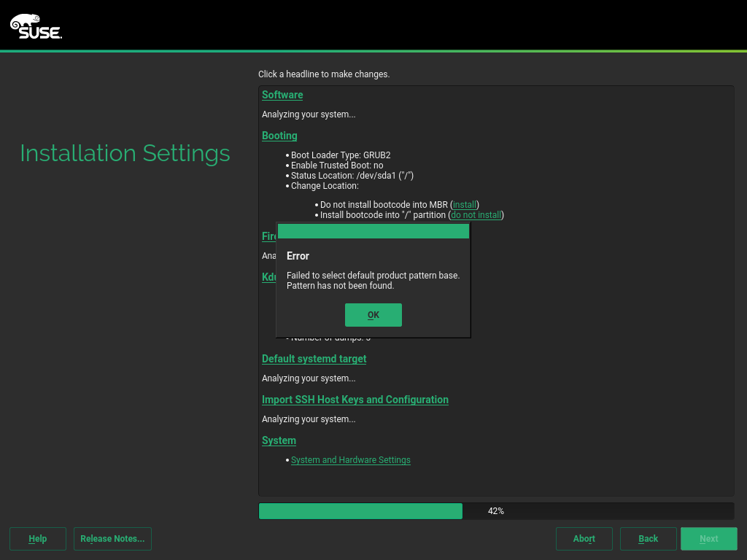Click the green Error dialog title bar
747x560 pixels.
(373, 231)
